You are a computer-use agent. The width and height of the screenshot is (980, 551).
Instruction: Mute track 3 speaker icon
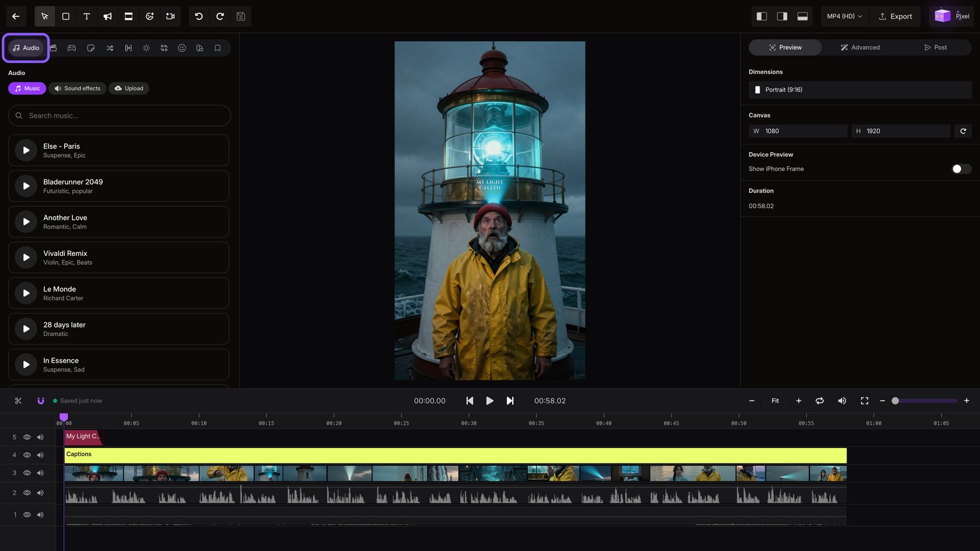coord(40,473)
